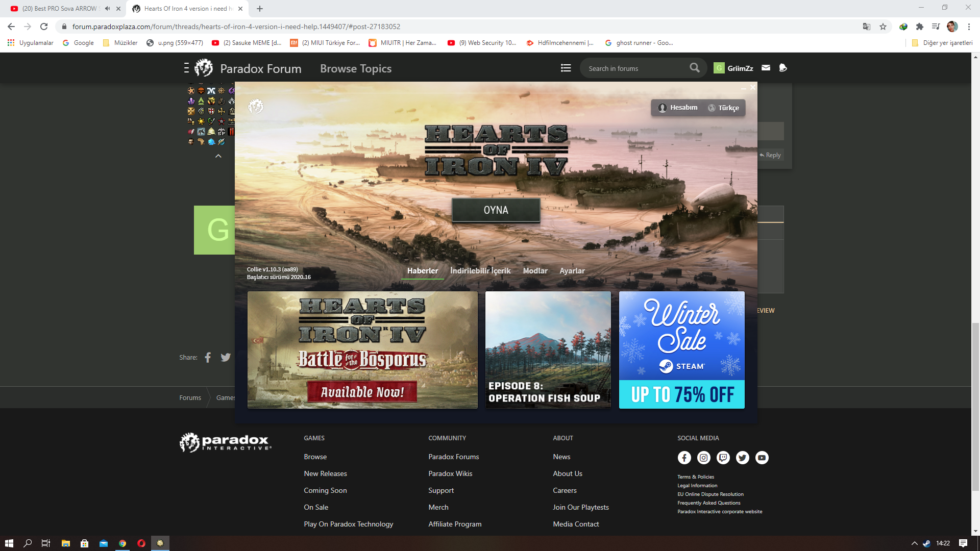Screen dimensions: 980x551
Task: Open Paradox YouTube social icon
Action: pos(762,458)
